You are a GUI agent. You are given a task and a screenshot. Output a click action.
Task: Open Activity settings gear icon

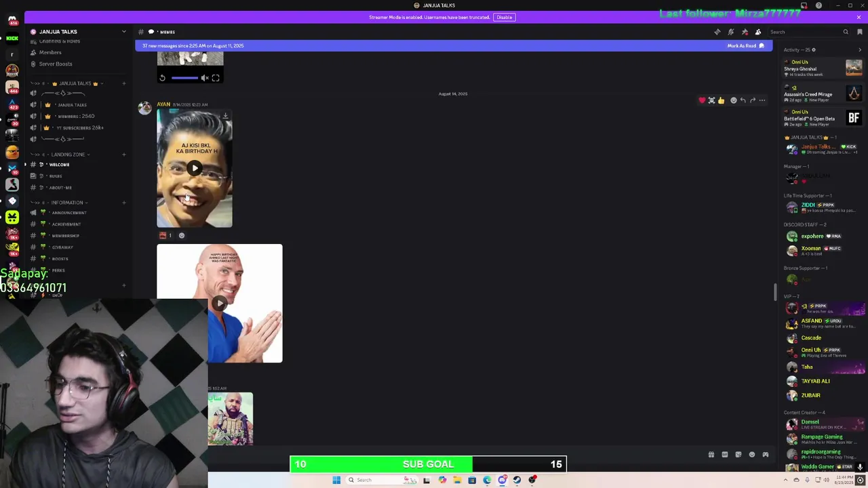click(814, 49)
